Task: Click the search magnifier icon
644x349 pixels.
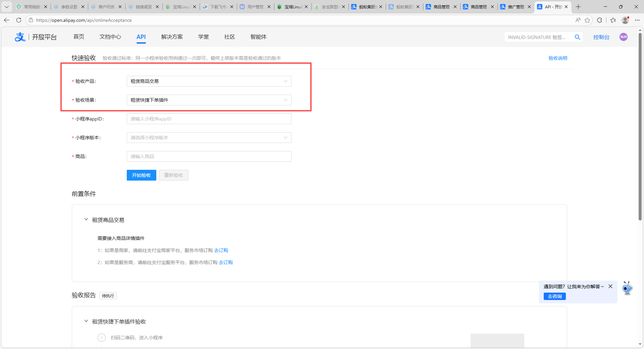Action: click(x=577, y=37)
